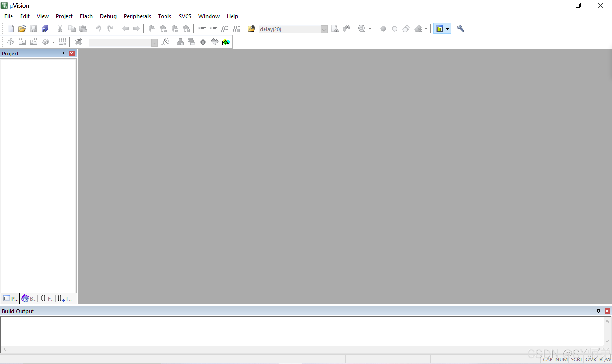Open the breakpoints kill dropdown arrow
The height and width of the screenshot is (364, 612).
click(426, 29)
